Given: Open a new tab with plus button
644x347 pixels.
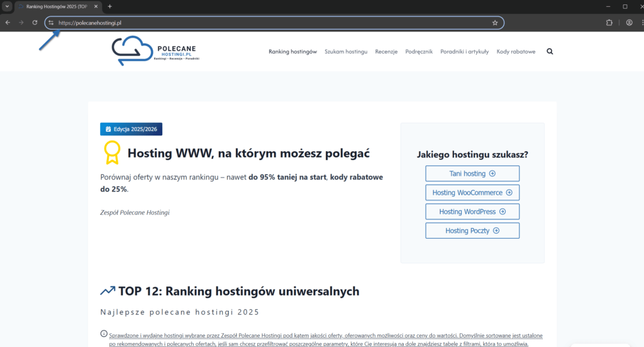Looking at the screenshot, I should coord(109,6).
